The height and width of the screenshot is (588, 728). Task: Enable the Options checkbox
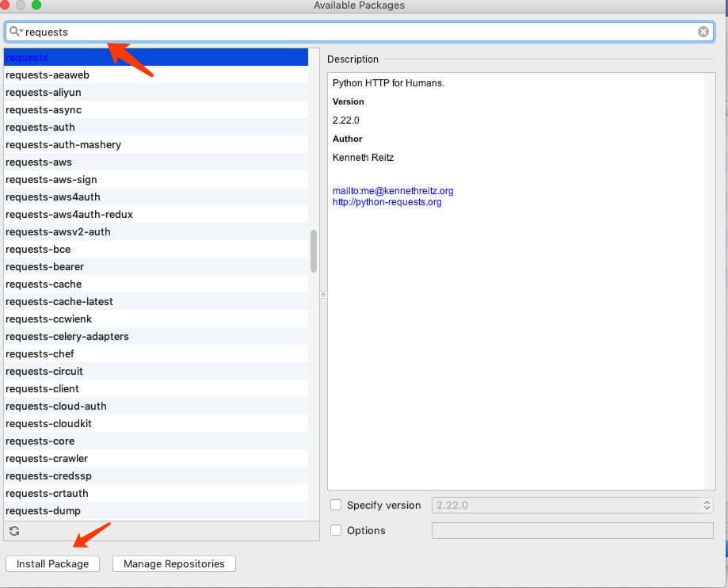click(336, 530)
